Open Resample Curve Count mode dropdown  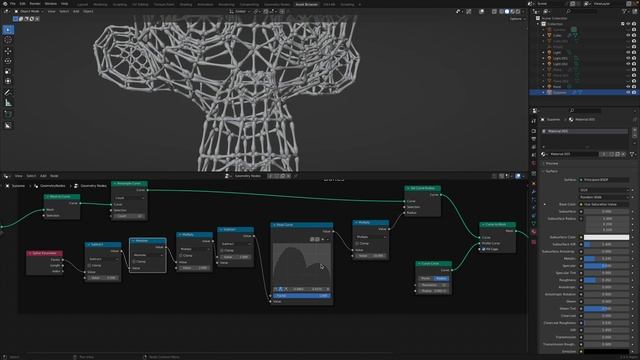coord(129,198)
